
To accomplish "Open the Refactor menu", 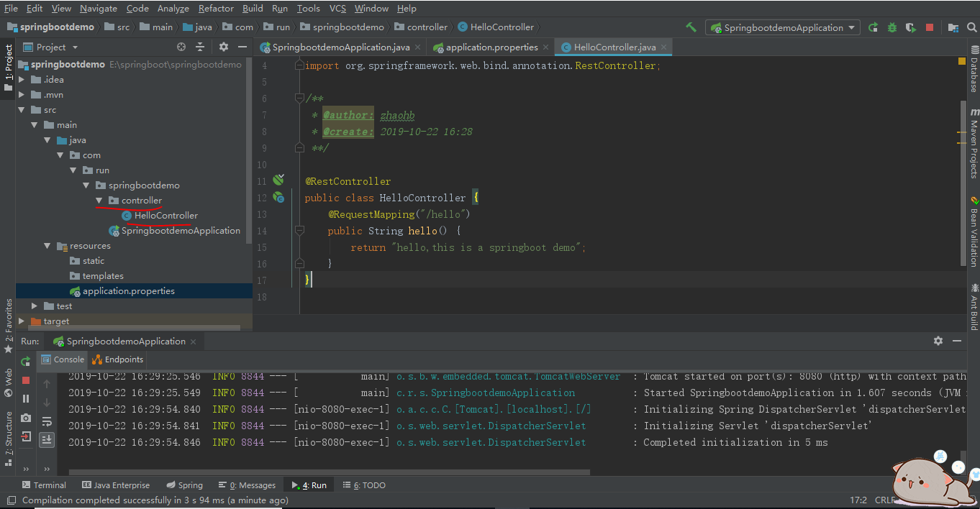I will 216,9.
